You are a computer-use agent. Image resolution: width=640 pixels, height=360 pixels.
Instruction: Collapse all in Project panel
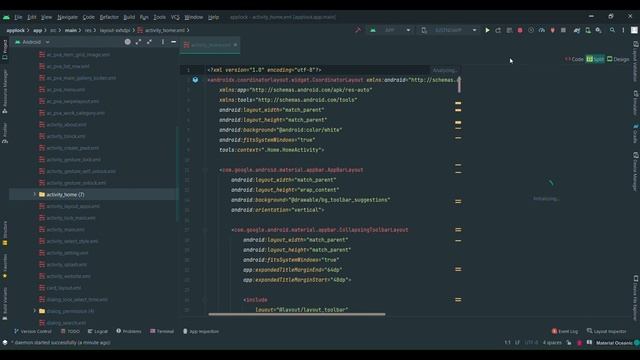[149, 42]
